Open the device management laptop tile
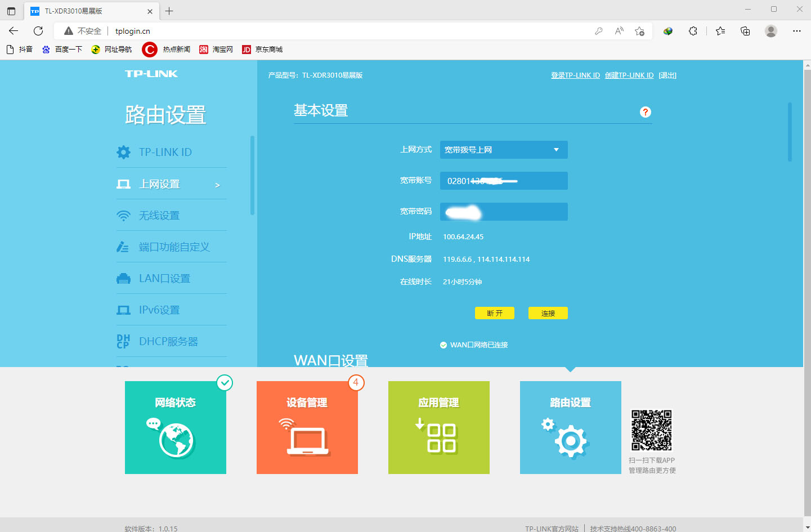The width and height of the screenshot is (811, 532). [x=307, y=427]
